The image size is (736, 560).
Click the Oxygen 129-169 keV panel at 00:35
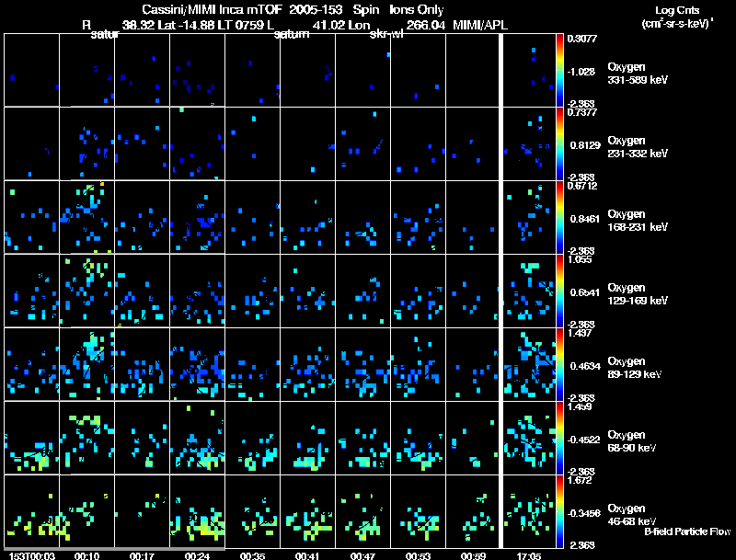[252, 291]
